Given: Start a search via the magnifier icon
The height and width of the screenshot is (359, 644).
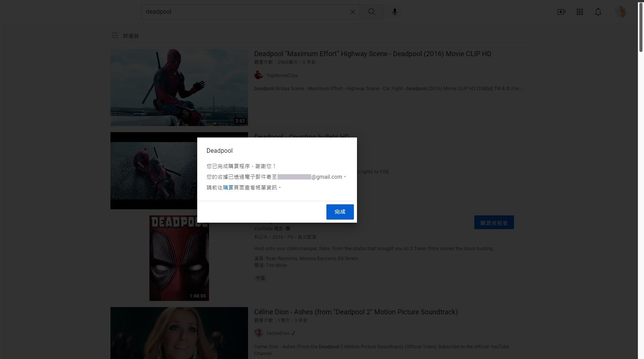Looking at the screenshot, I should 371,11.
